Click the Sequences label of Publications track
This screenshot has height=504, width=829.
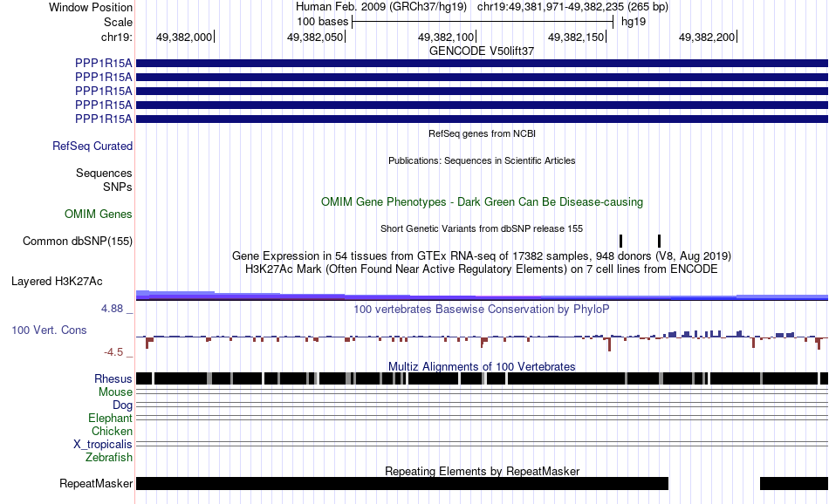click(104, 174)
